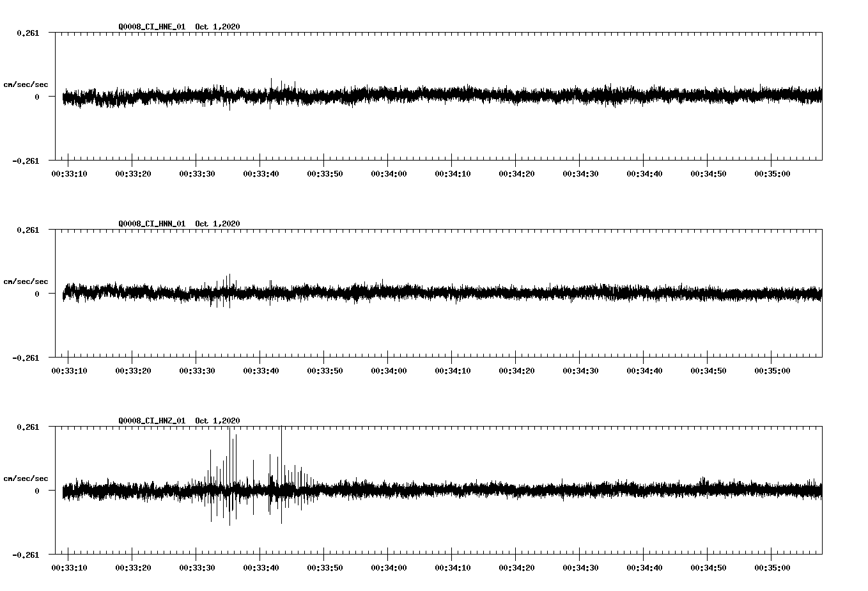Screen dimensions: 868x591
Task: Click the cm/sec/sec label on bottom plot
Action: 27,478
